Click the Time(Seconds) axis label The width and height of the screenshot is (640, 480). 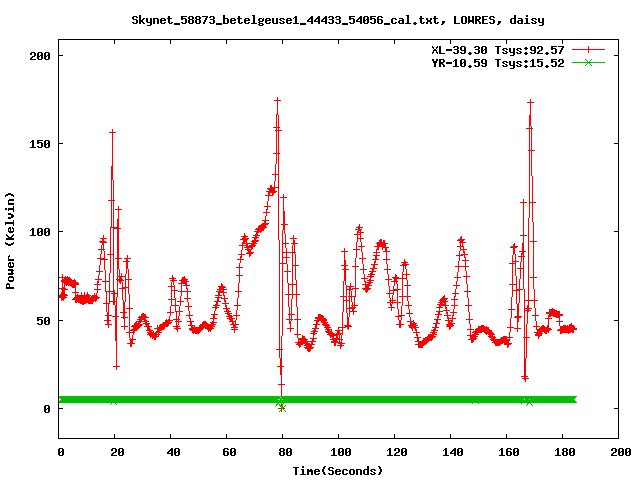pyautogui.click(x=338, y=471)
